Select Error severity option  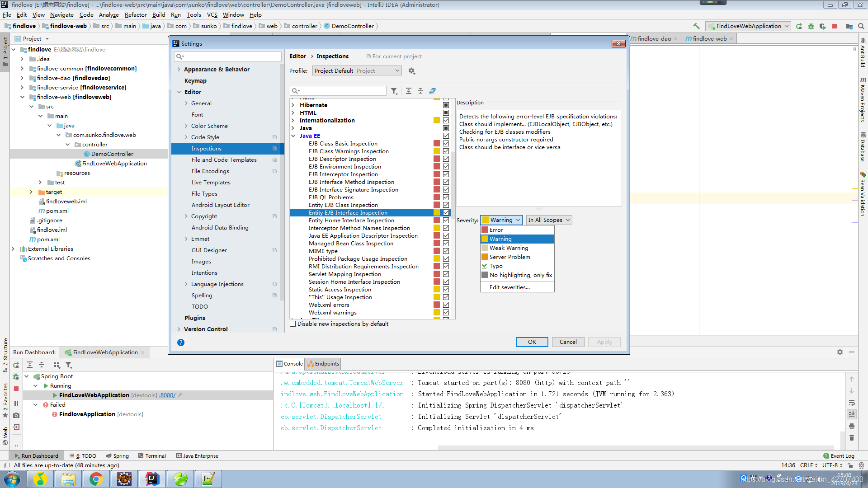pos(517,230)
